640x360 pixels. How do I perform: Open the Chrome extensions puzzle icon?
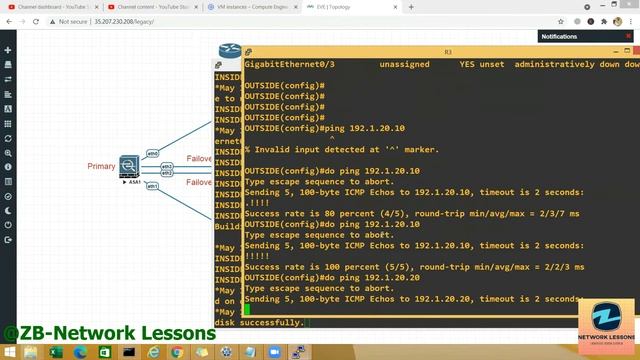click(604, 22)
